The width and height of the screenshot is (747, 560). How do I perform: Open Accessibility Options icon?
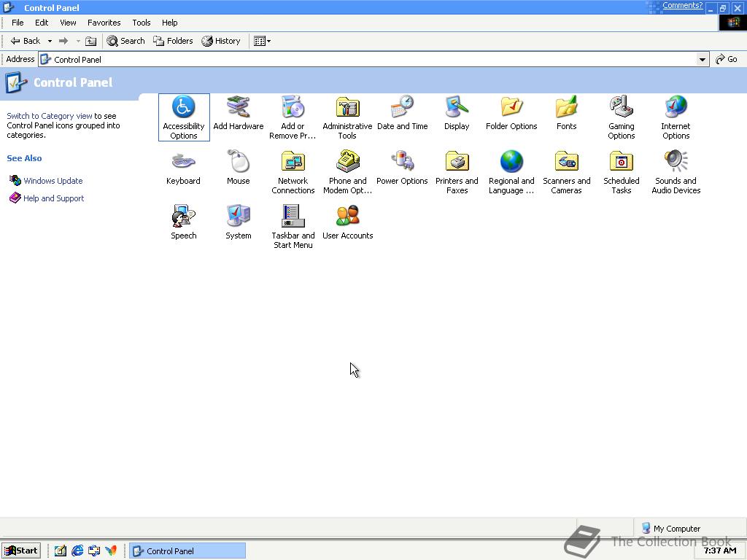click(x=183, y=117)
